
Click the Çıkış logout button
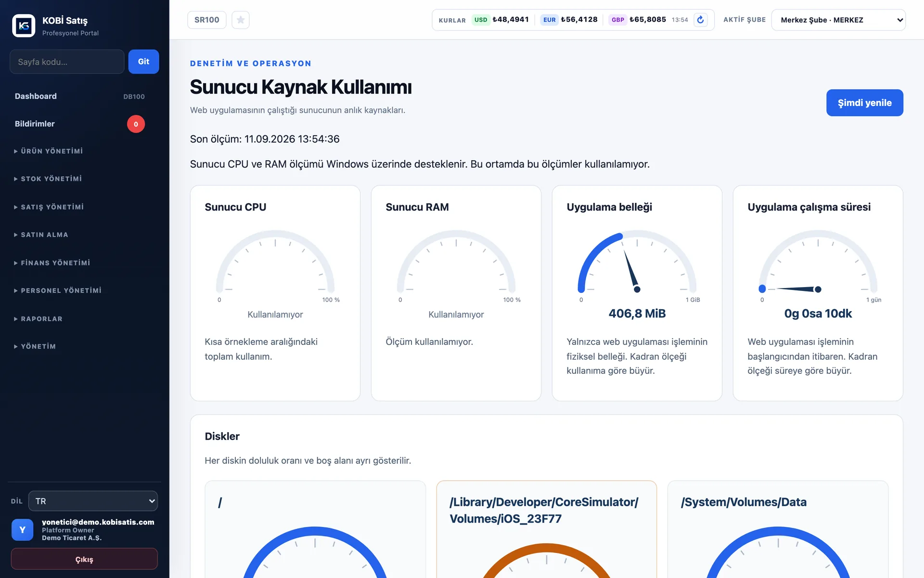84,559
